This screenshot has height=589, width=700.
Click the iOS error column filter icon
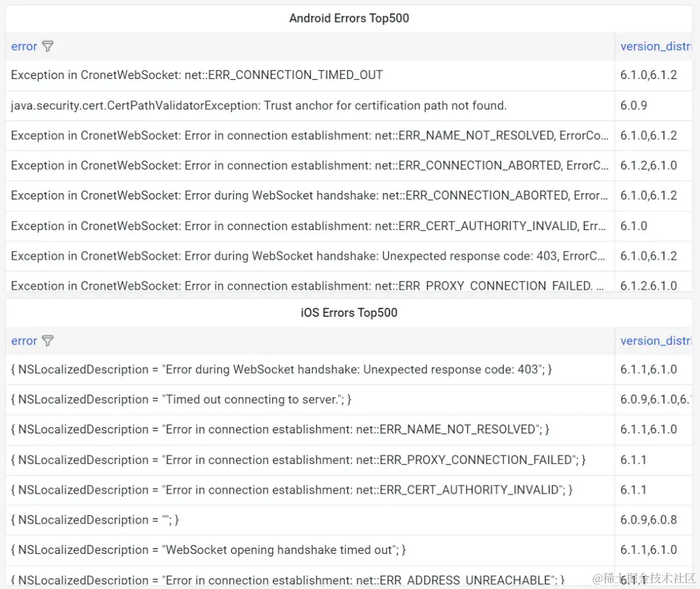pyautogui.click(x=48, y=341)
